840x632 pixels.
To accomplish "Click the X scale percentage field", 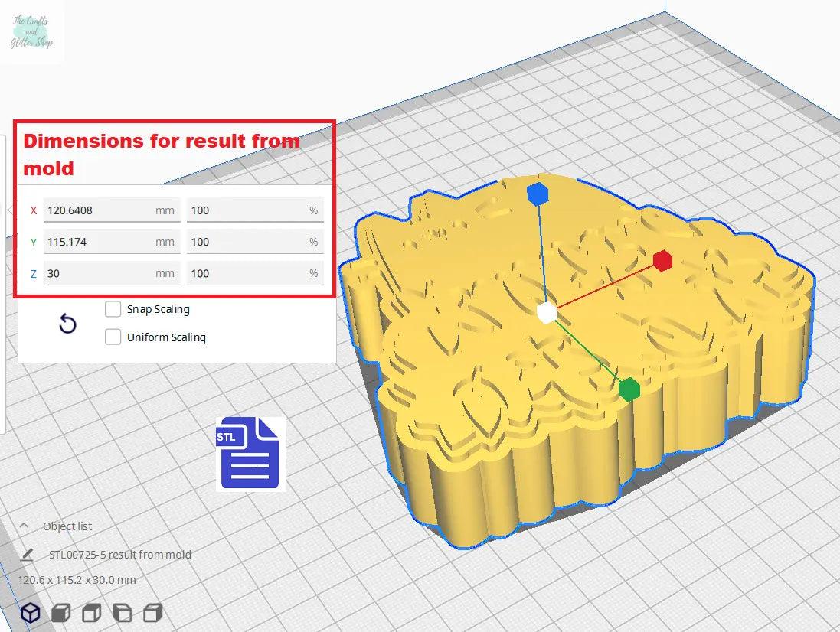I will click(245, 210).
